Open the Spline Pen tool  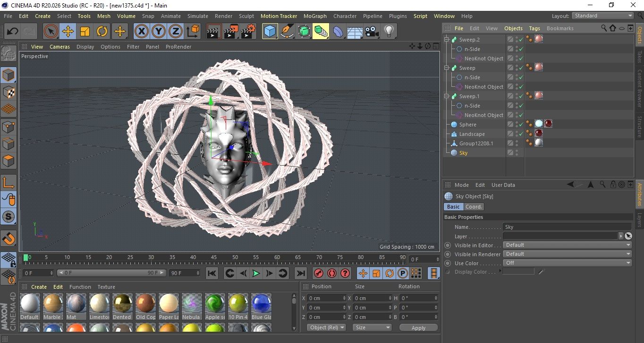(287, 32)
